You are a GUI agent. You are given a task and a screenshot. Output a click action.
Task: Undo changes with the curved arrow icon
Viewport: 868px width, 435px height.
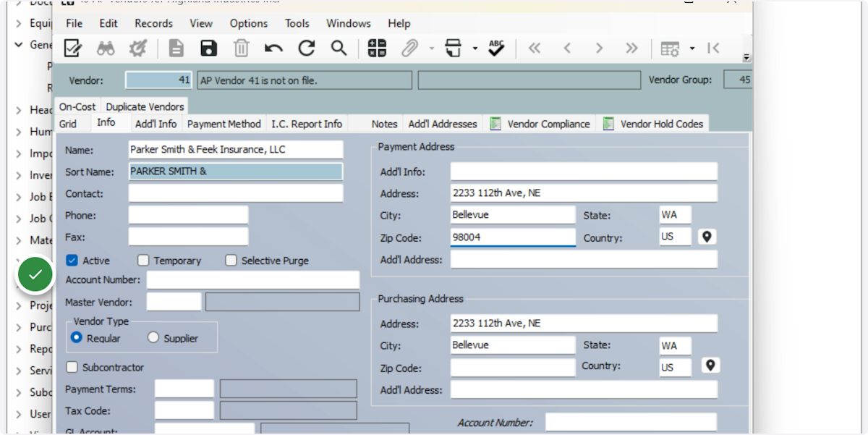(x=273, y=48)
